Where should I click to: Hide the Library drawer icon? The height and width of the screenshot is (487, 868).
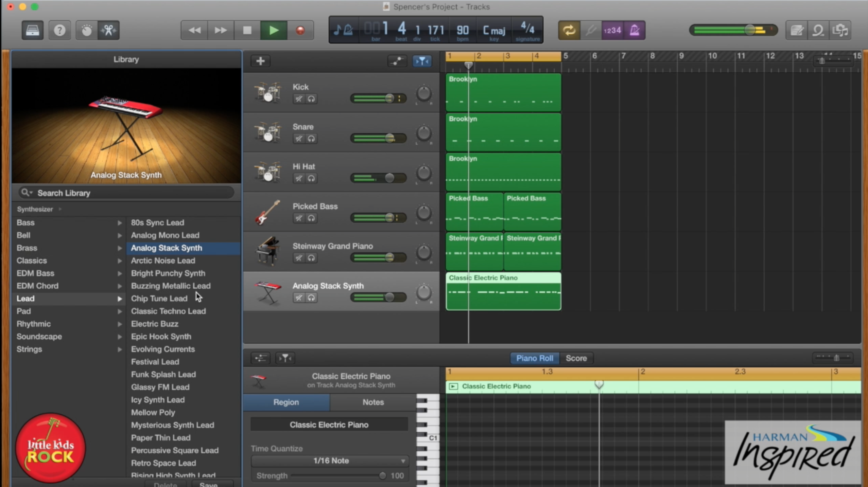coord(32,30)
